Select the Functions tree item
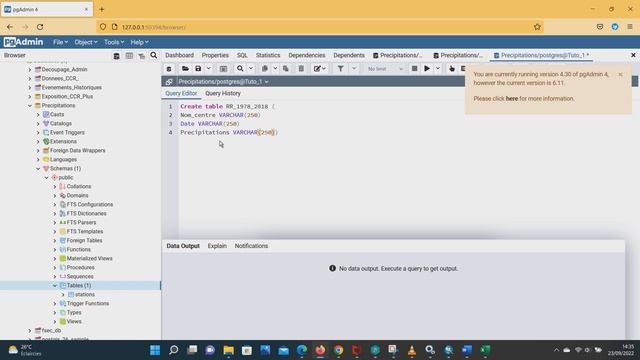640x360 pixels. click(78, 249)
